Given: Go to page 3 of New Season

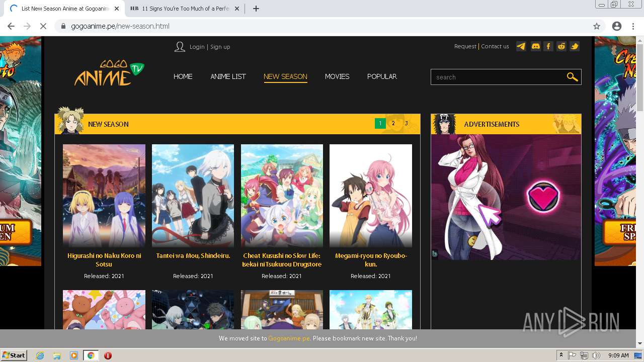Looking at the screenshot, I should 407,124.
